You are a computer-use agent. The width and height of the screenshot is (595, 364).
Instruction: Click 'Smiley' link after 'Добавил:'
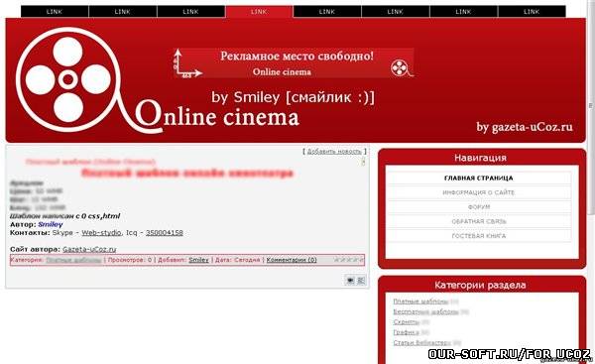point(199,260)
